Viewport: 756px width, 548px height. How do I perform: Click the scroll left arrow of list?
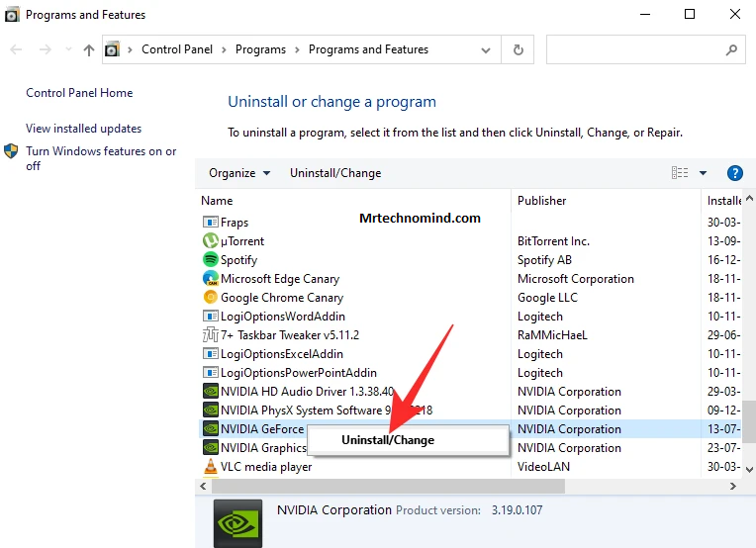[x=204, y=487]
